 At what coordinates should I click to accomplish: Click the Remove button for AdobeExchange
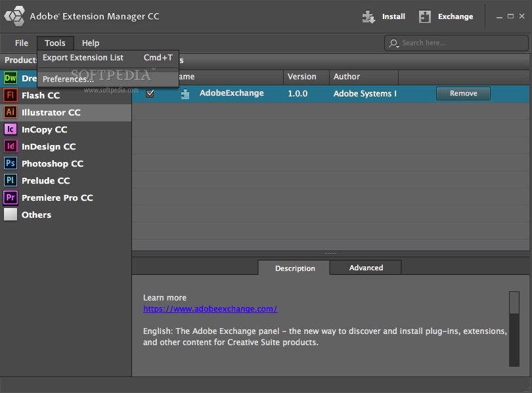(463, 93)
